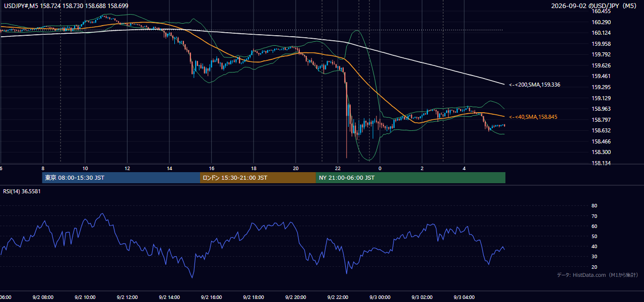Click the 東京 08:00-15:30 JST session bar
The width and height of the screenshot is (644, 302).
click(121, 178)
